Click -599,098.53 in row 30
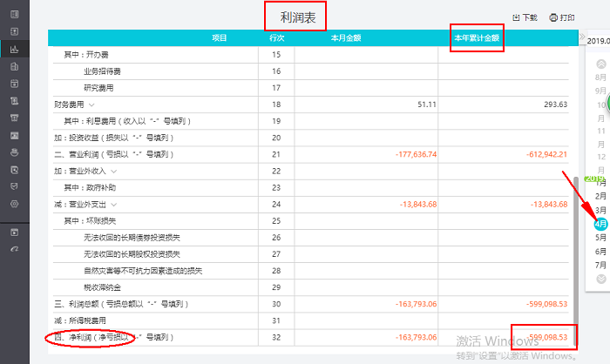Image resolution: width=610 pixels, height=364 pixels. pyautogui.click(x=546, y=304)
